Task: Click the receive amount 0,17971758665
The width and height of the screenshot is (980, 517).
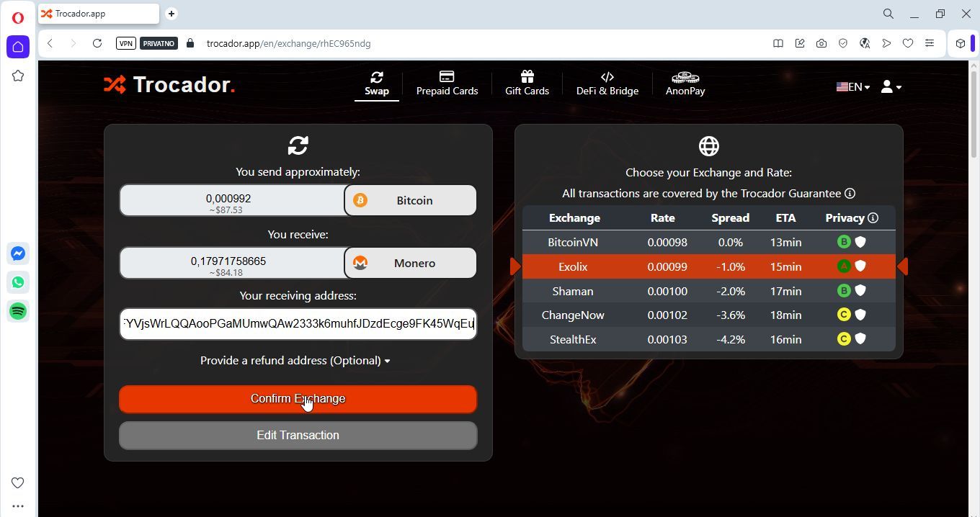Action: click(232, 263)
